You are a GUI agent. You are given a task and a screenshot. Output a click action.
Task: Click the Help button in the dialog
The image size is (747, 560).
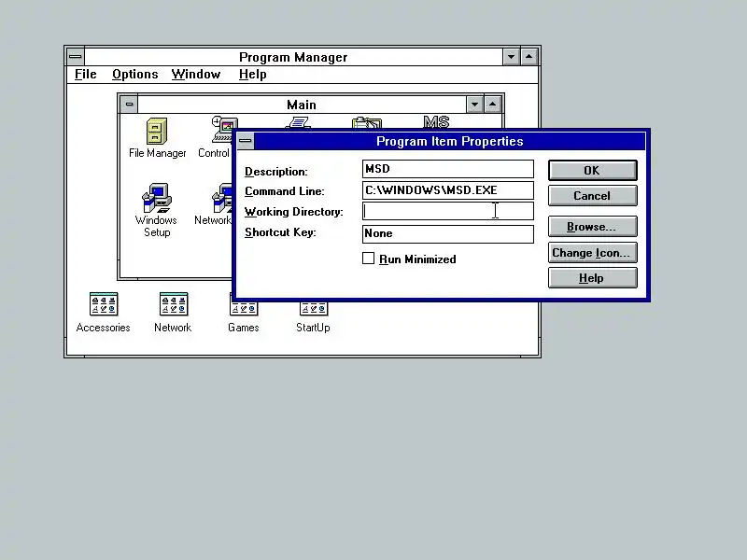click(592, 278)
